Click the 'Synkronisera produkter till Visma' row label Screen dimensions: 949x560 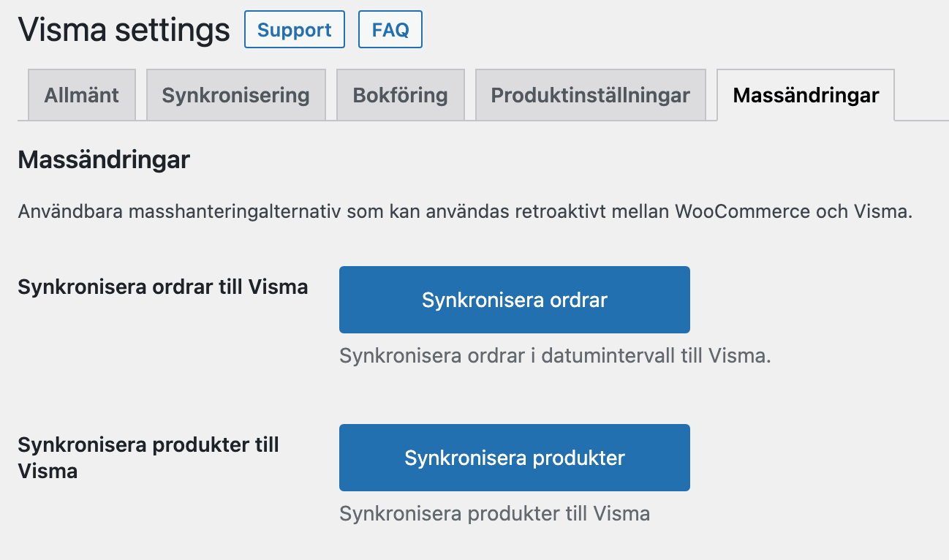[x=148, y=457]
